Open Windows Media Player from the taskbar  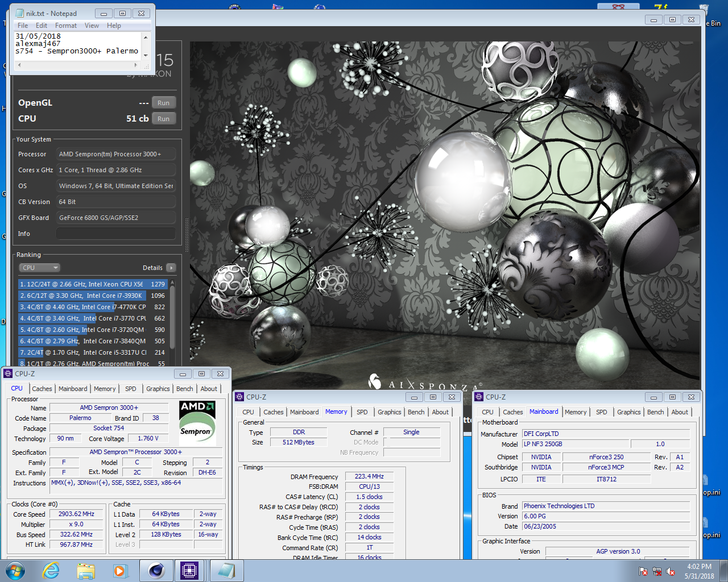click(x=119, y=571)
